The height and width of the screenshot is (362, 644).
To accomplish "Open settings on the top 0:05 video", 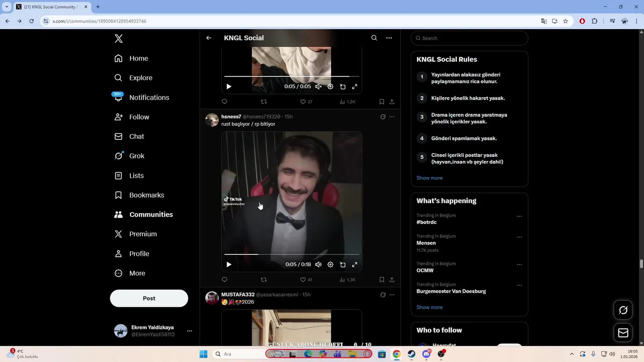I will pos(331,86).
